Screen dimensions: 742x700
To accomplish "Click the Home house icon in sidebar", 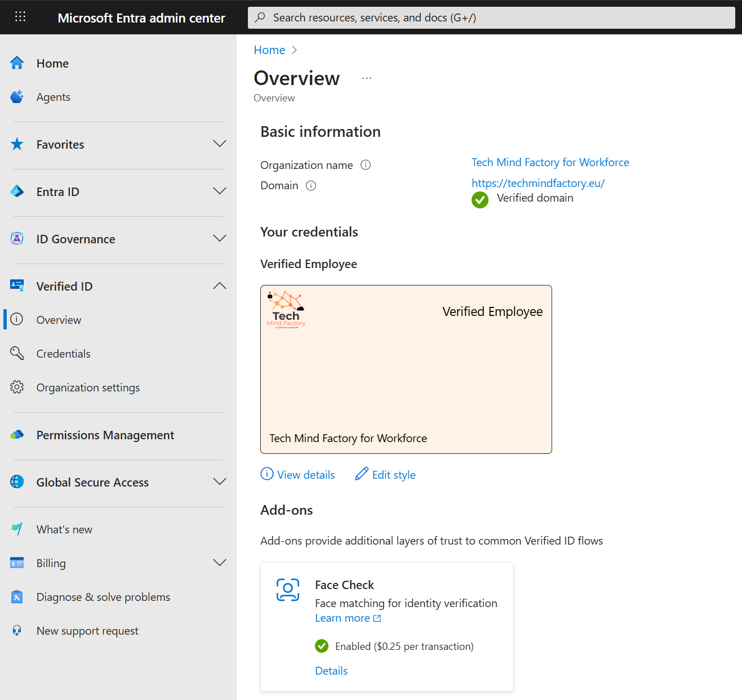I will [x=17, y=63].
